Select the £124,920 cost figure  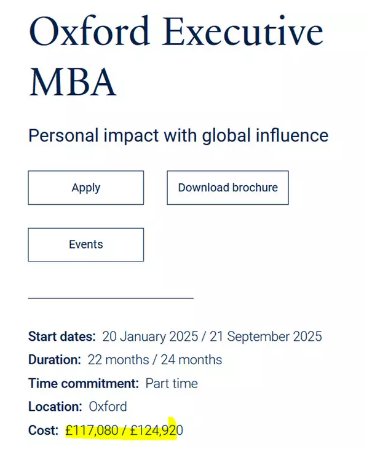(x=157, y=430)
